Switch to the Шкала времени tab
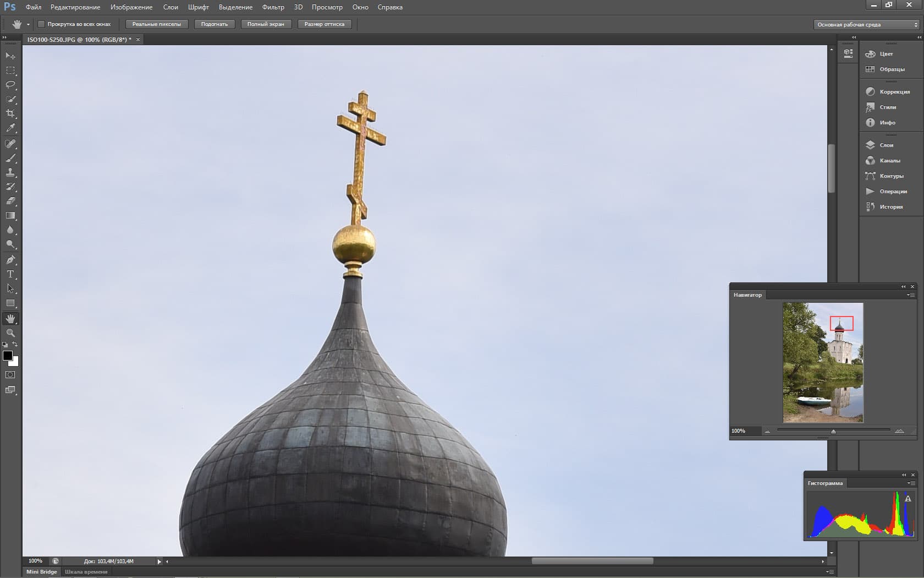This screenshot has width=924, height=578. (86, 572)
